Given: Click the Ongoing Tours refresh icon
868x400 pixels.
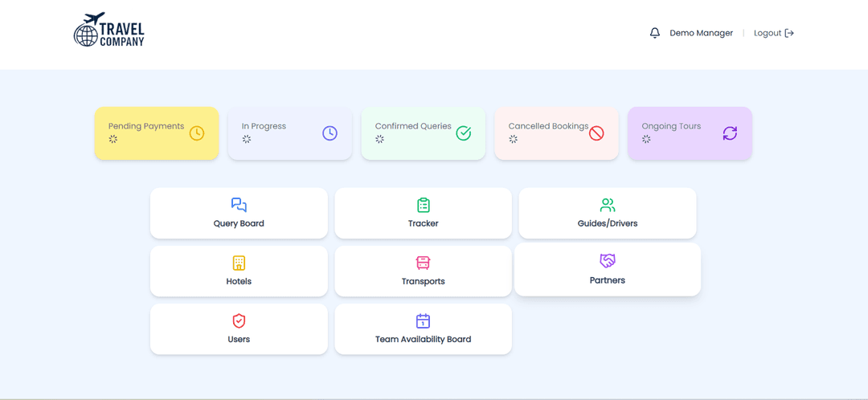Looking at the screenshot, I should click(730, 133).
